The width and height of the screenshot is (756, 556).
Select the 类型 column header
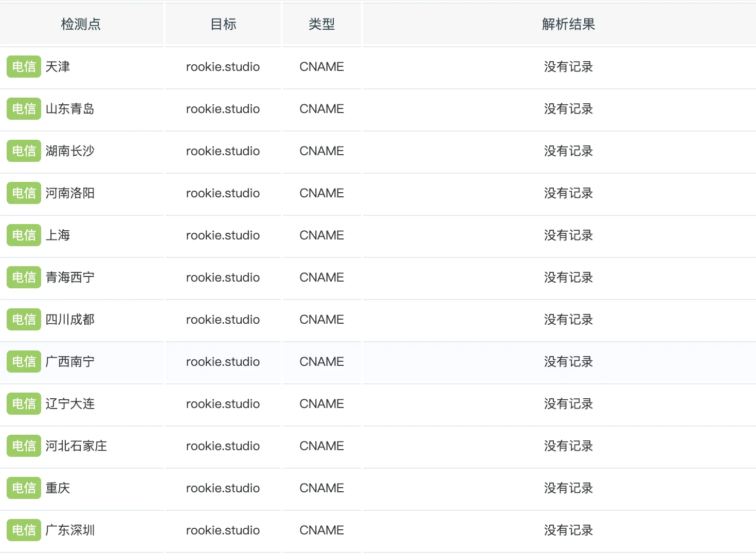(321, 24)
